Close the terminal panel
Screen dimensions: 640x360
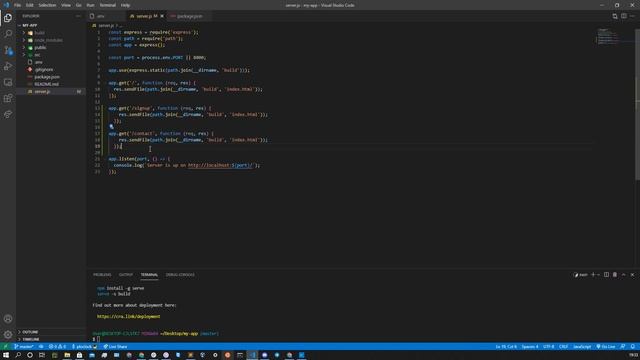tap(632, 275)
